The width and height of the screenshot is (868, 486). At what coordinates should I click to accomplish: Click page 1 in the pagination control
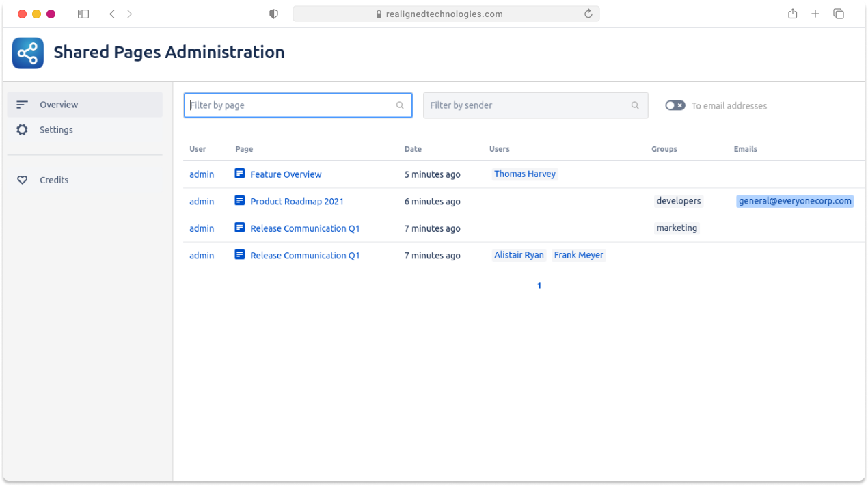pos(539,286)
